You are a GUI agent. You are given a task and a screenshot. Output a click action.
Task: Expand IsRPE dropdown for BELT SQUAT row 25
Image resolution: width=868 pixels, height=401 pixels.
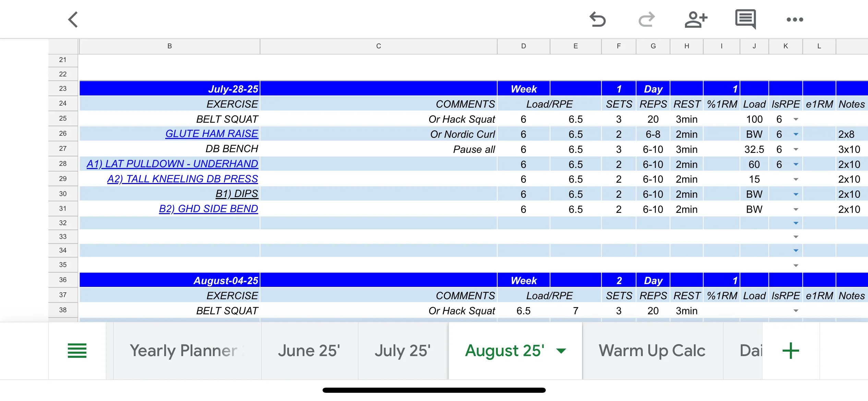coord(796,119)
